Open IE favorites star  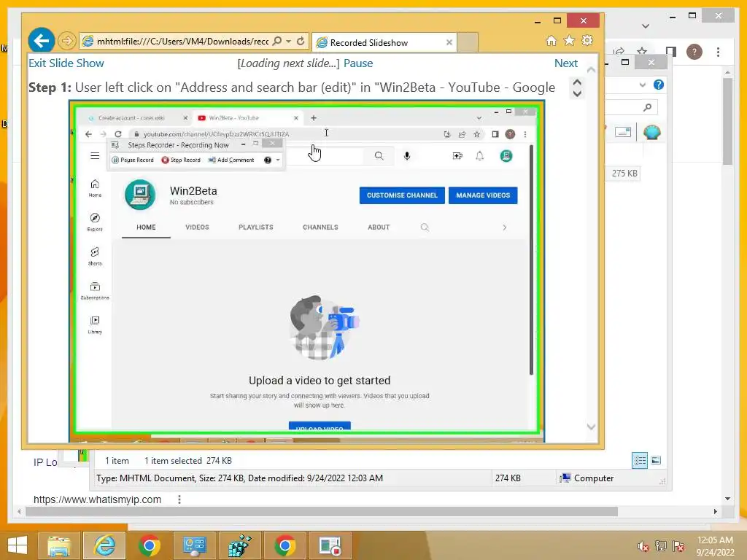569,41
